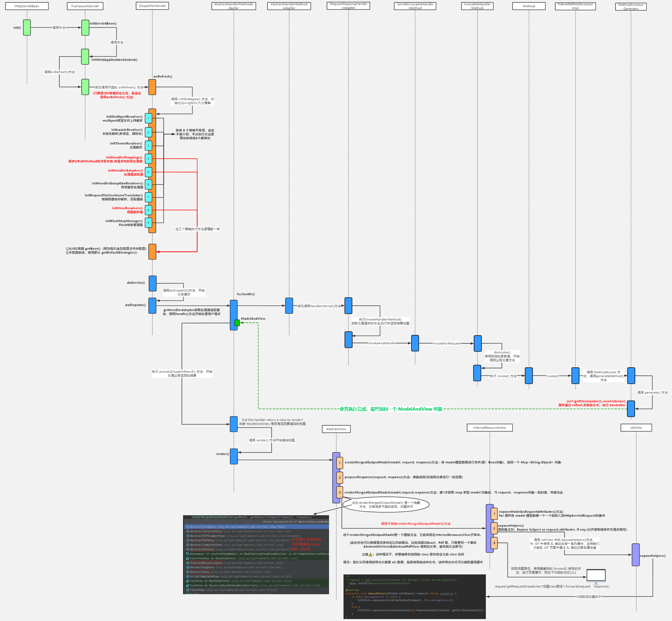Click the icon of ConcreteView in BaseViewTests row
This screenshot has height=621, width=672.
188,558
